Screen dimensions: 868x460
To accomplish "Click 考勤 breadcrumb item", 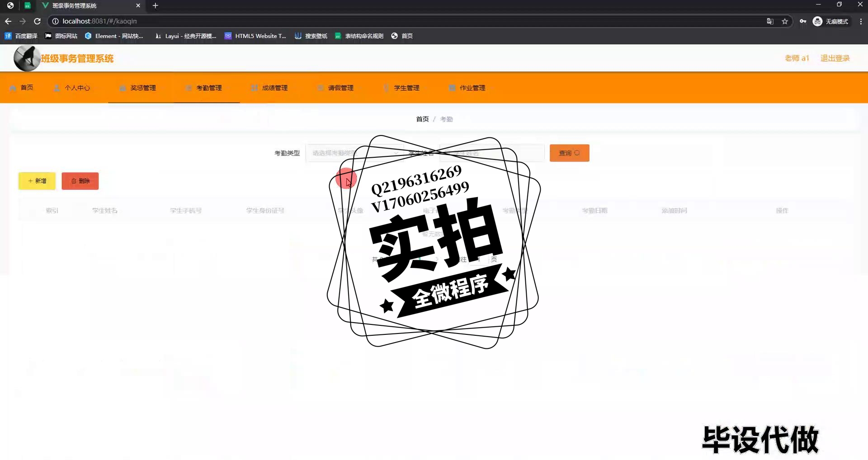I will (x=446, y=119).
